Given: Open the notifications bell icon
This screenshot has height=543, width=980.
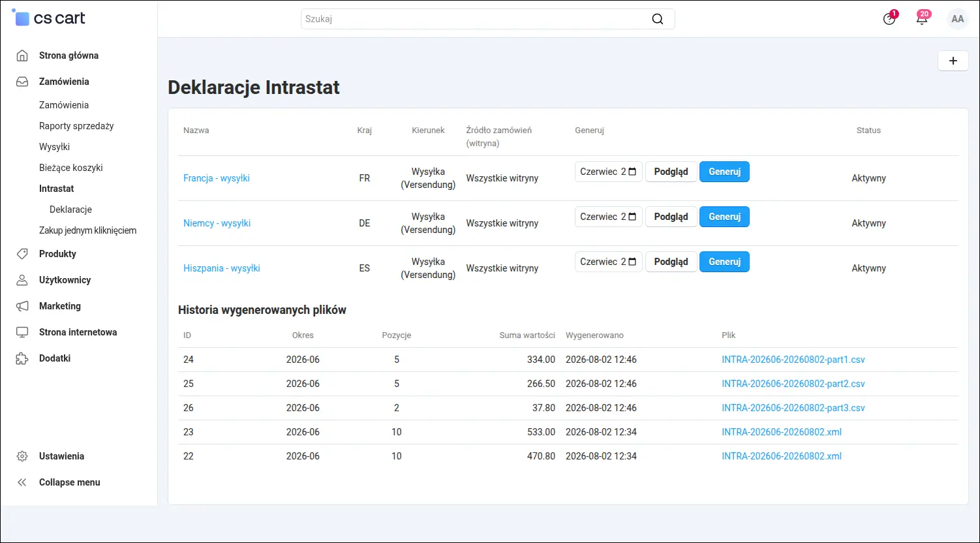Looking at the screenshot, I should (x=922, y=19).
